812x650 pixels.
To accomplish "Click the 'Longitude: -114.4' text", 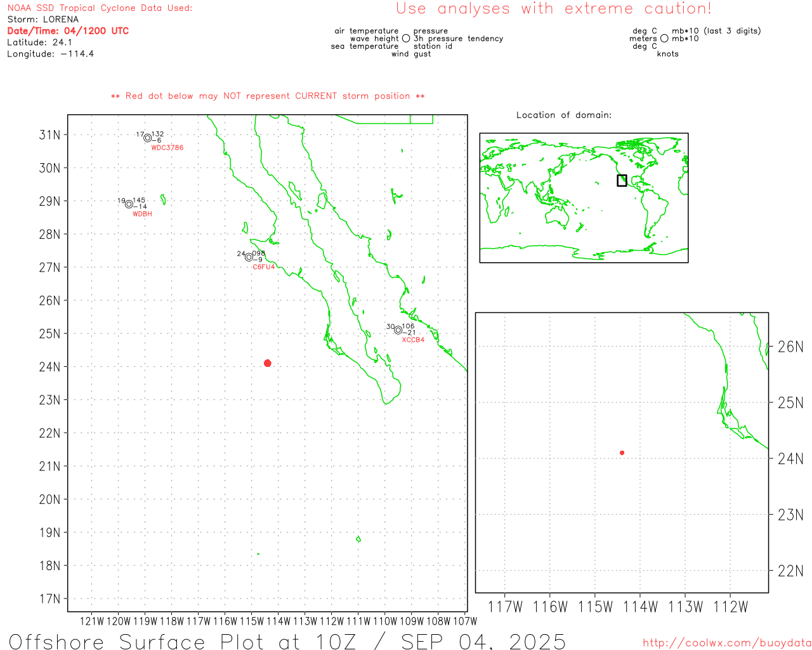I will click(51, 54).
